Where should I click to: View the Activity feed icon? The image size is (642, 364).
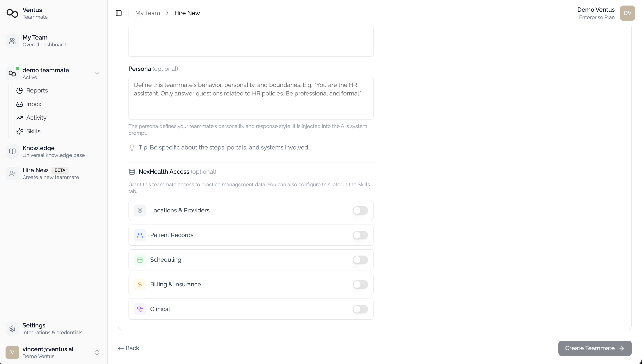pos(20,118)
